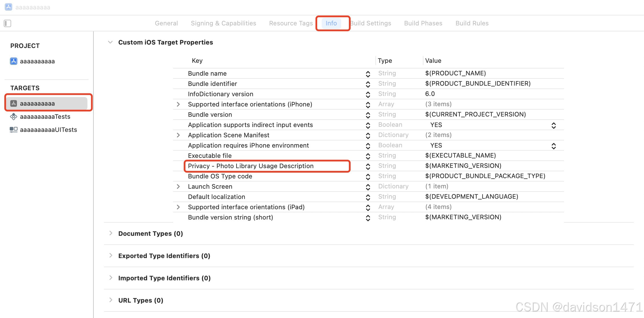The width and height of the screenshot is (644, 318).
Task: Select Privacy - Photo Library Usage Description key
Action: click(251, 166)
